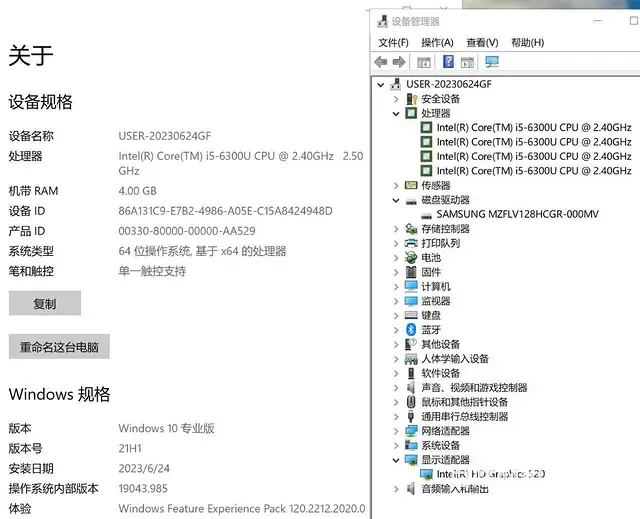Expand the 存储控制器 tree node
This screenshot has height=519, width=640.
point(396,229)
